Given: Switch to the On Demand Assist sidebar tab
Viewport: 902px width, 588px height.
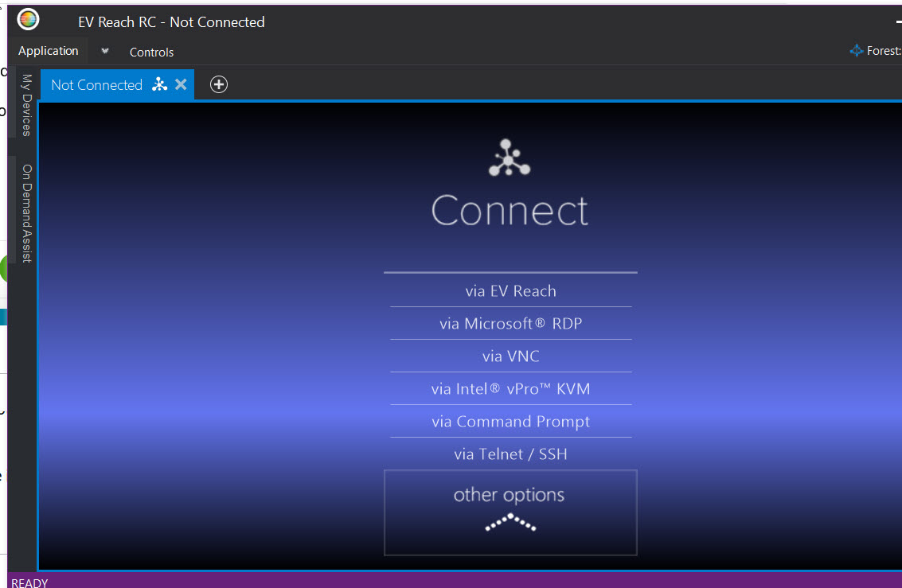Looking at the screenshot, I should [x=26, y=211].
